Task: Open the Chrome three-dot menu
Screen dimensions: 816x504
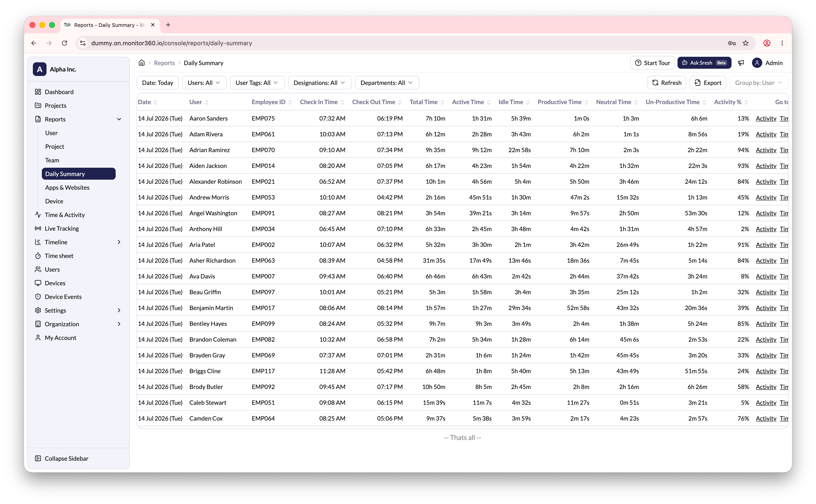Action: pyautogui.click(x=782, y=43)
